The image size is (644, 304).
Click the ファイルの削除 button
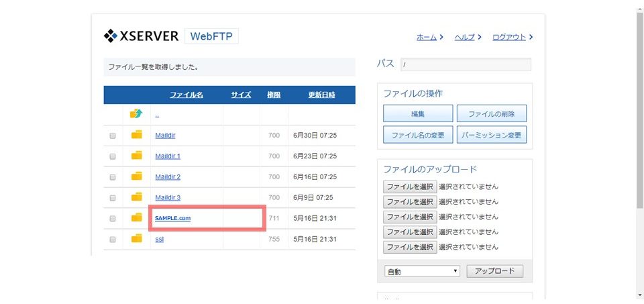tap(492, 113)
